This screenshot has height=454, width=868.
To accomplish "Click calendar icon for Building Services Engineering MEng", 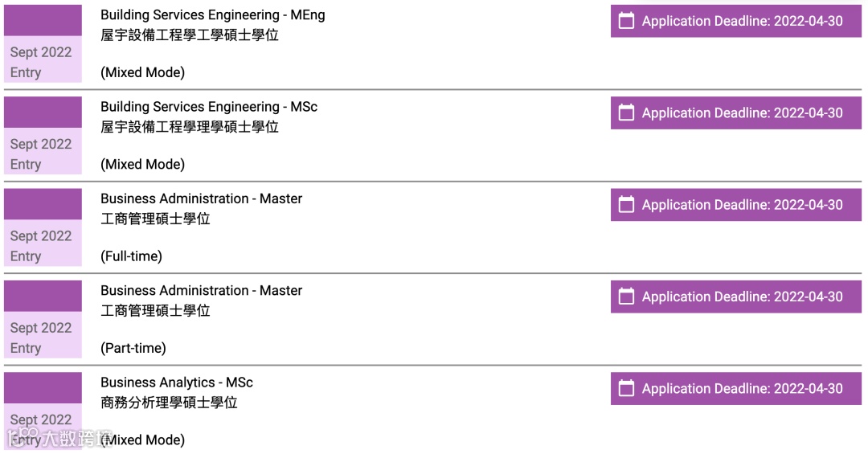I will (x=626, y=21).
